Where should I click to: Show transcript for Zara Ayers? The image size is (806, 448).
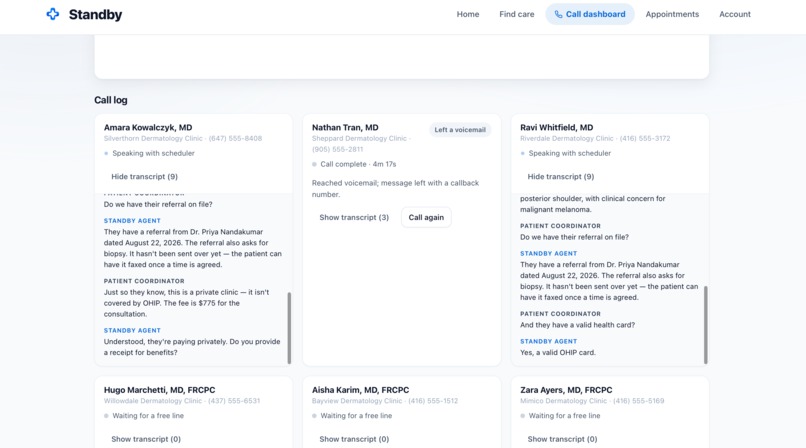[x=562, y=439]
